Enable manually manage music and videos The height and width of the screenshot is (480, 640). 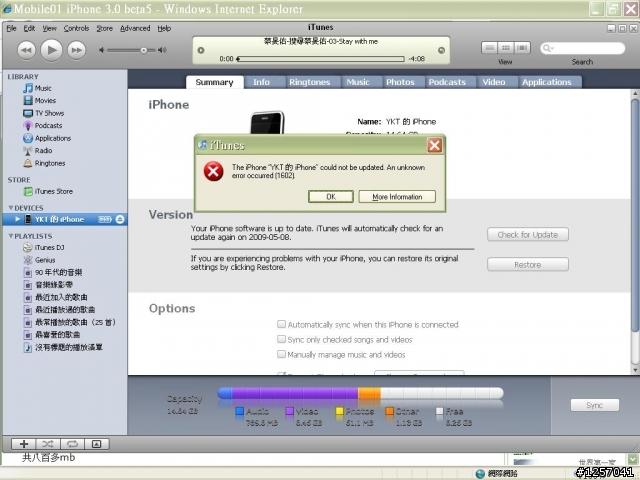click(281, 354)
